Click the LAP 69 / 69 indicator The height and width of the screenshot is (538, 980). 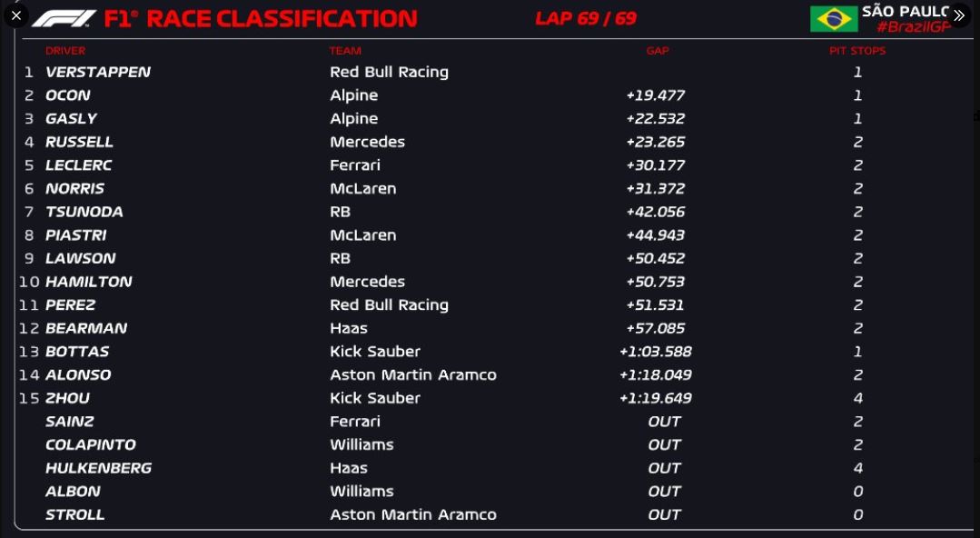(586, 18)
